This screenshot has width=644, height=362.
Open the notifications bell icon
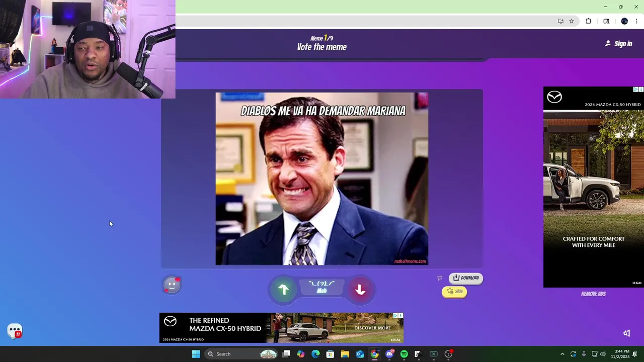(635, 354)
